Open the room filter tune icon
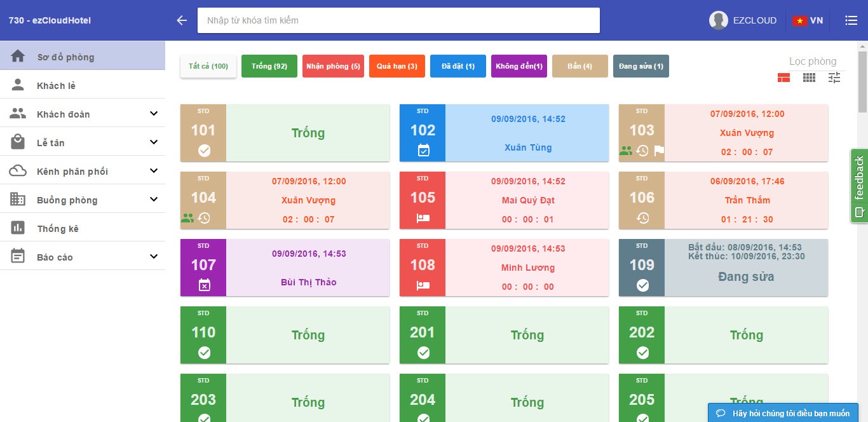868x422 pixels. coord(834,78)
